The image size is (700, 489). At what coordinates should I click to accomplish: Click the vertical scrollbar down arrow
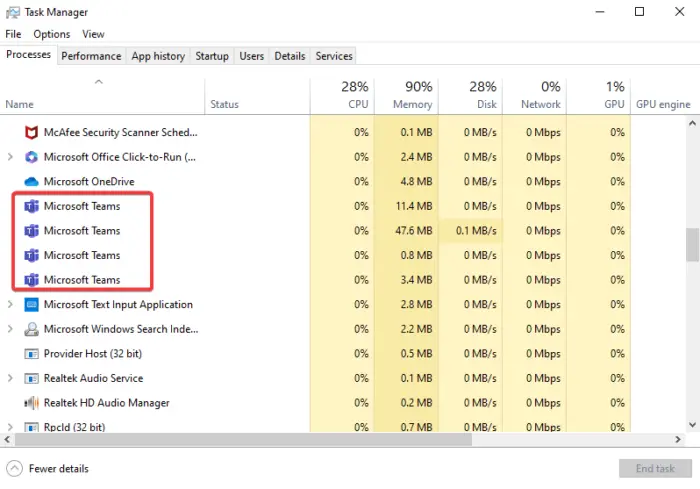(692, 425)
